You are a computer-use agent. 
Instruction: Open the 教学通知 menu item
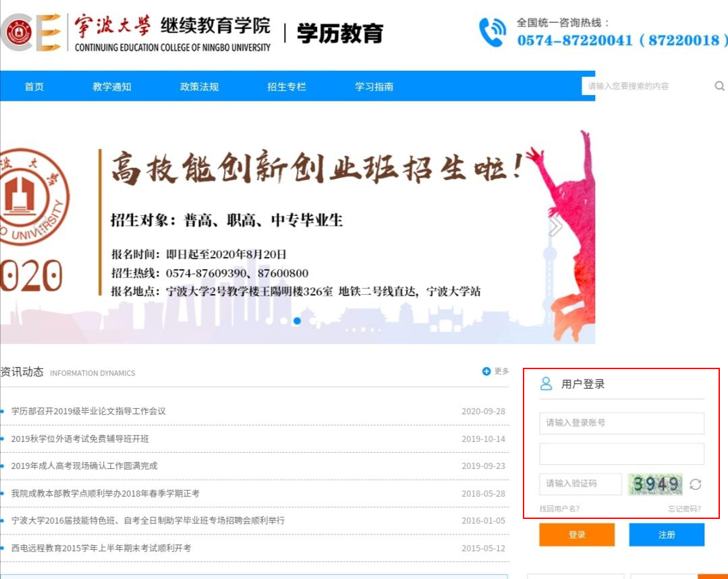coord(112,86)
